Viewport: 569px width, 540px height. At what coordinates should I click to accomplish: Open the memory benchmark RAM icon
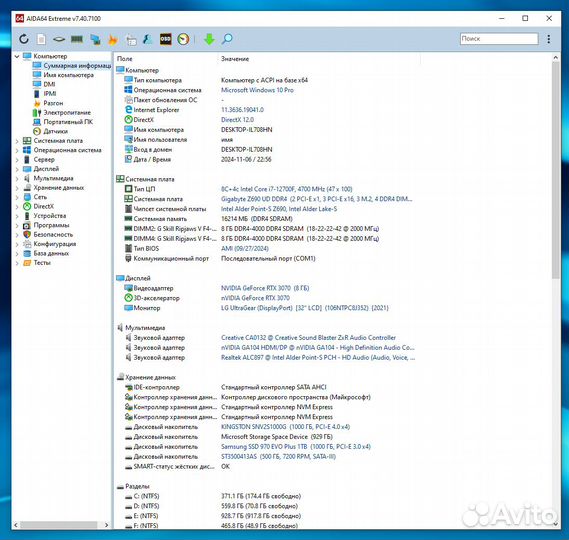click(x=77, y=39)
